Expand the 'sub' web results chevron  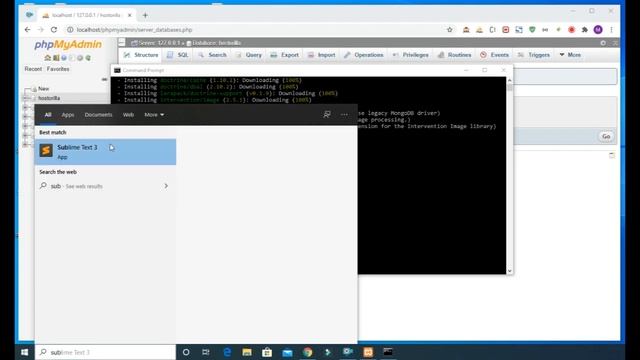(x=166, y=186)
